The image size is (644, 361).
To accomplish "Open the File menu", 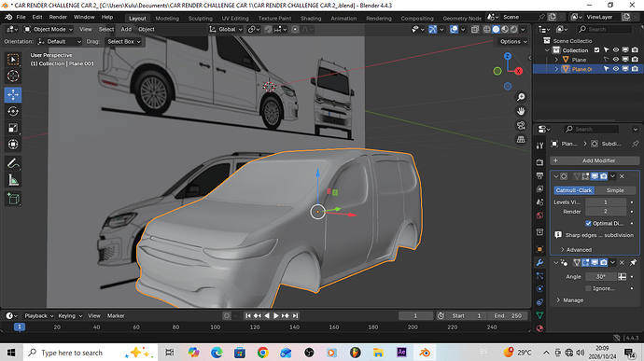I will pyautogui.click(x=21, y=17).
